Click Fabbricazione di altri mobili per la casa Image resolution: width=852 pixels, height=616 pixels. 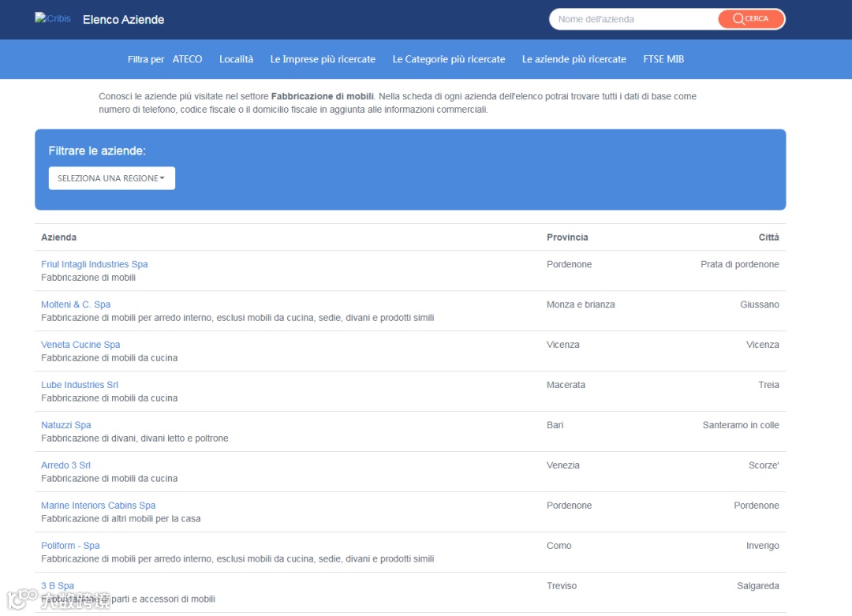tap(121, 519)
